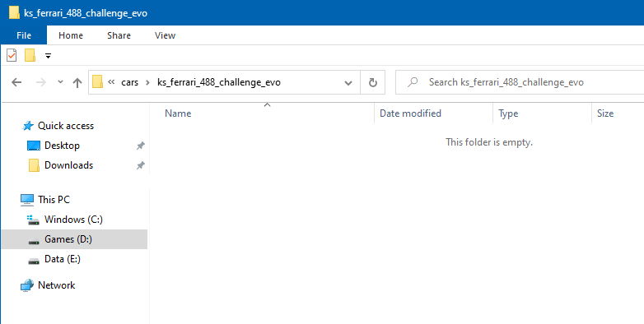Open the View ribbon tab

tap(165, 35)
